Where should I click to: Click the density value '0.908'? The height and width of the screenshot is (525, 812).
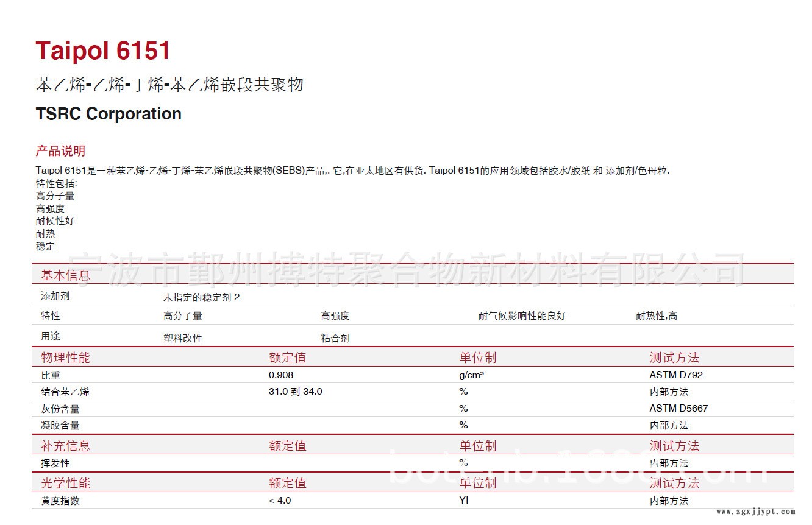[281, 375]
